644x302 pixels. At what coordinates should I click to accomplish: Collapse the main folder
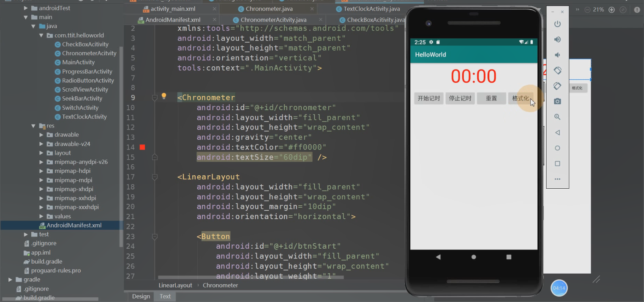pyautogui.click(x=26, y=17)
